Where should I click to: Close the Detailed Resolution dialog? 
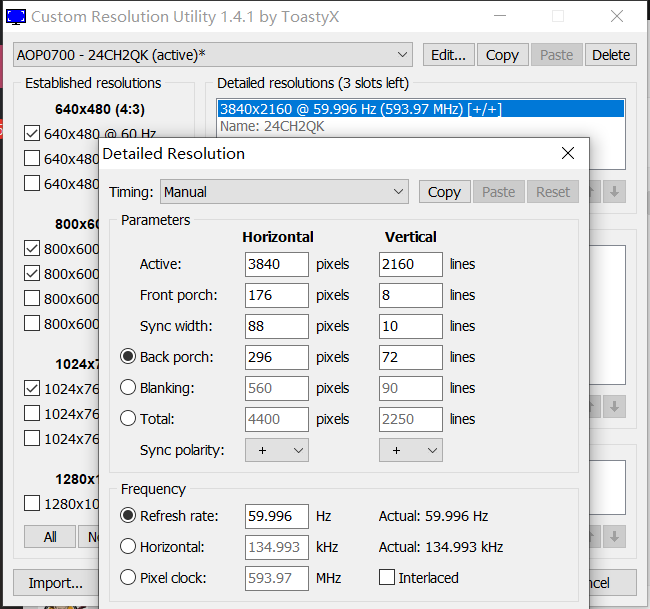[568, 153]
